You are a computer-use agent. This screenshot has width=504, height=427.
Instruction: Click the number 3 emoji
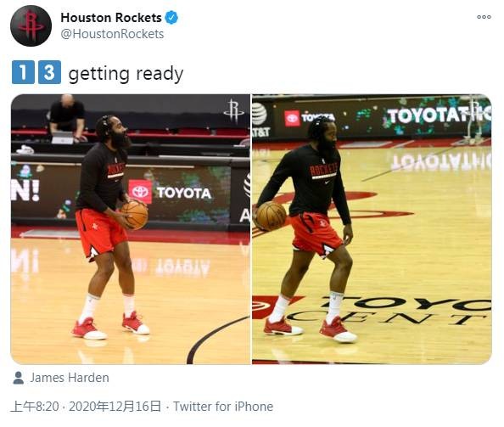coord(49,72)
